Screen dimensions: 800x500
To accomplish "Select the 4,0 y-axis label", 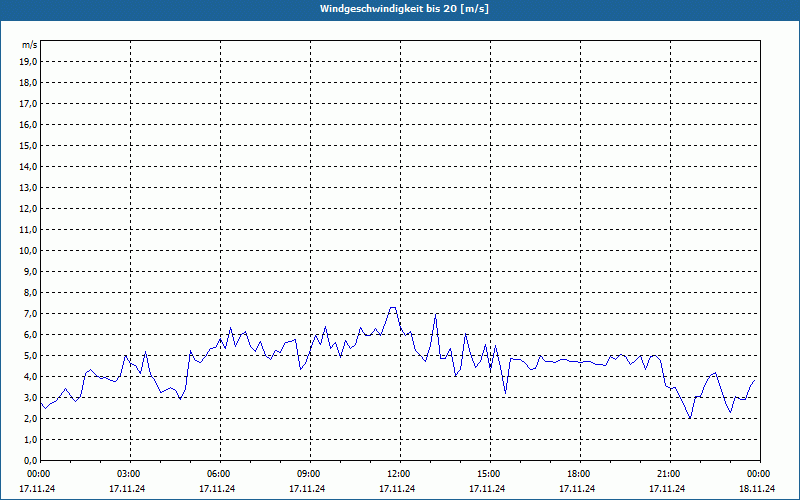I will point(31,377).
